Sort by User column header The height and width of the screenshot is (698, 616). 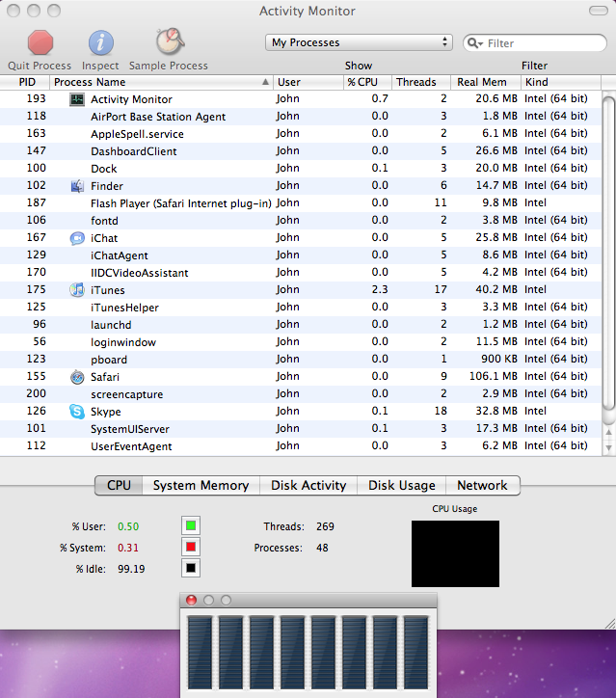pyautogui.click(x=308, y=82)
